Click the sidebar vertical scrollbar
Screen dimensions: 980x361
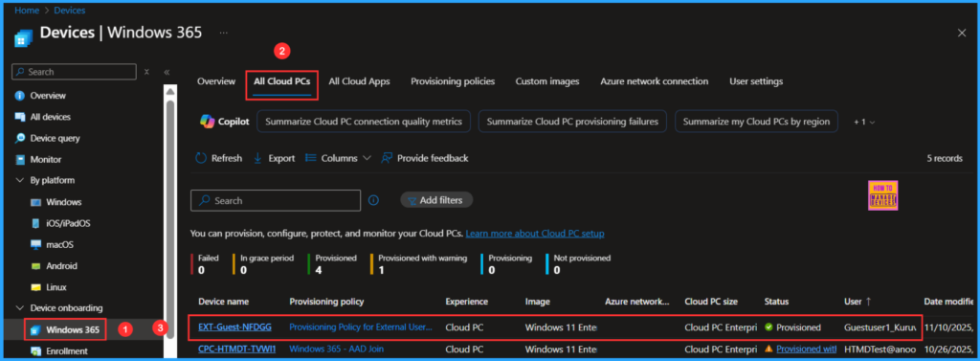[170, 219]
